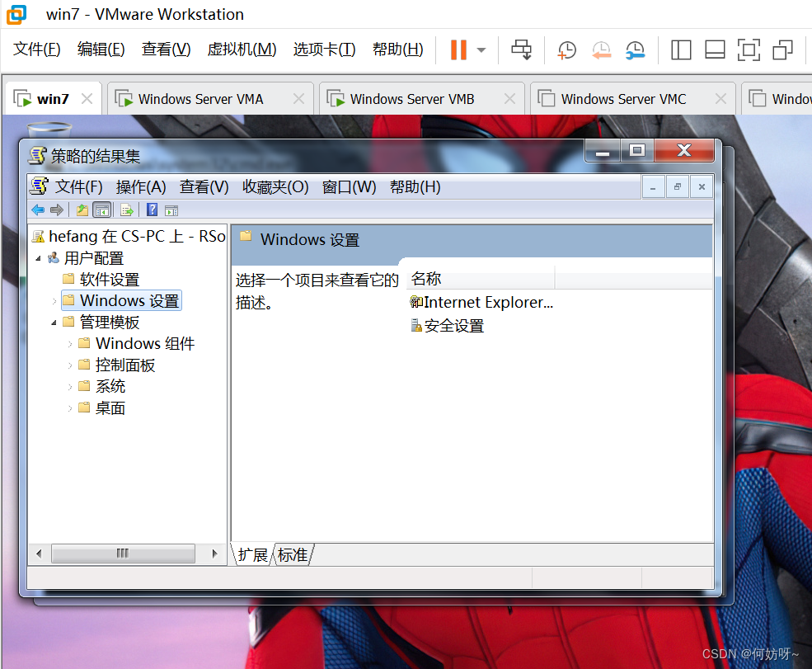Restore the inner MMC child window
This screenshot has width=812, height=669.
677,186
